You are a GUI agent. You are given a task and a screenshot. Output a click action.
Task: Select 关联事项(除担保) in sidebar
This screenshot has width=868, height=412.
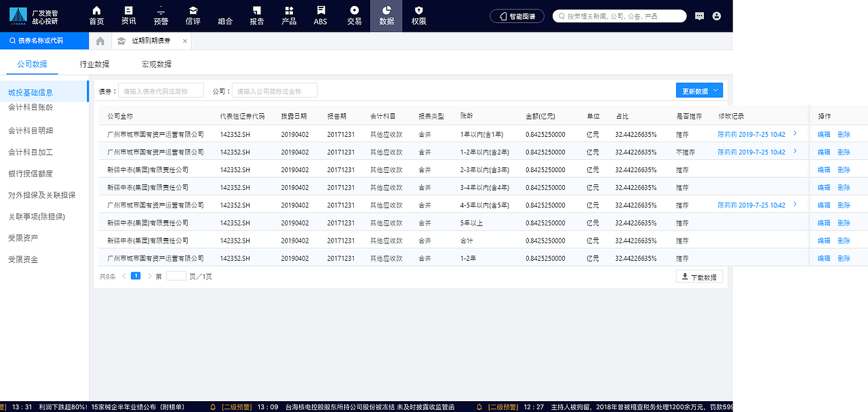click(37, 216)
